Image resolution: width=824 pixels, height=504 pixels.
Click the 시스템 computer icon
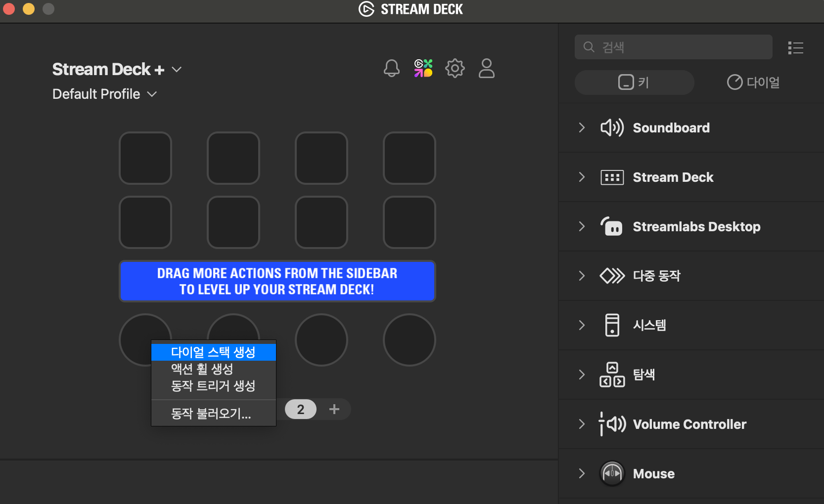coord(612,325)
